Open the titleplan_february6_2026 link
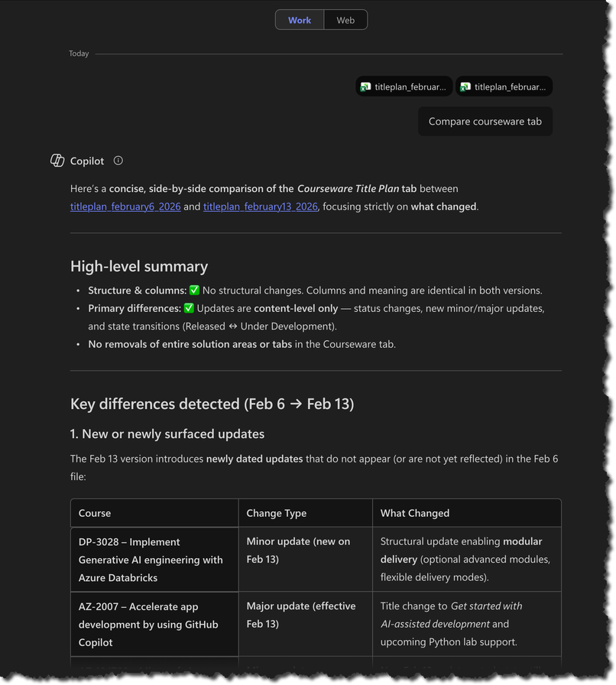This screenshot has width=616, height=685. 125,206
